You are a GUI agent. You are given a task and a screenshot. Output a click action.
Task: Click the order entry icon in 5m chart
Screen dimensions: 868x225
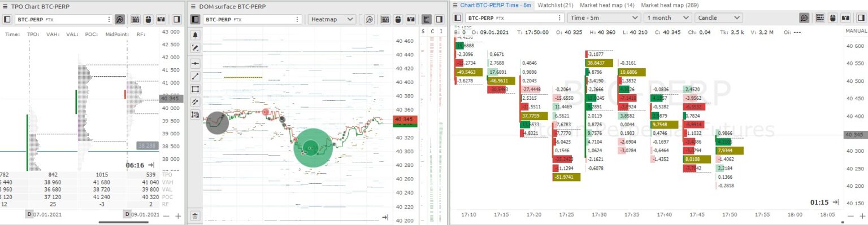845,17
